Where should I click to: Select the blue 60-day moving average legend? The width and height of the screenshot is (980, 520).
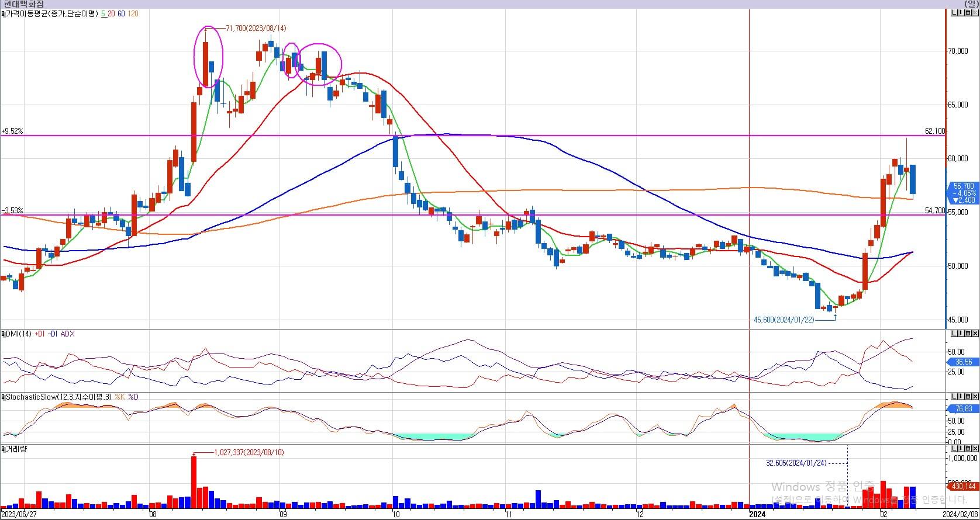pyautogui.click(x=121, y=13)
